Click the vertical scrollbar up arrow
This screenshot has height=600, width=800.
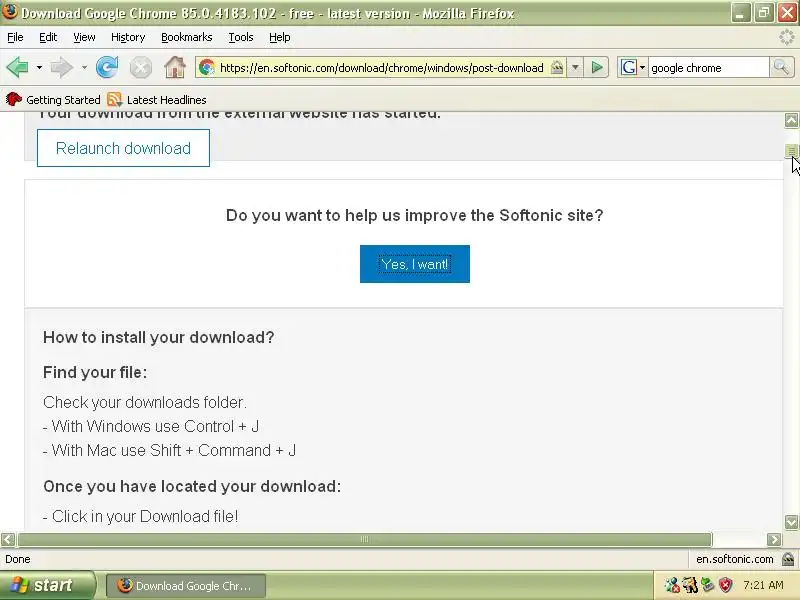pyautogui.click(x=791, y=120)
